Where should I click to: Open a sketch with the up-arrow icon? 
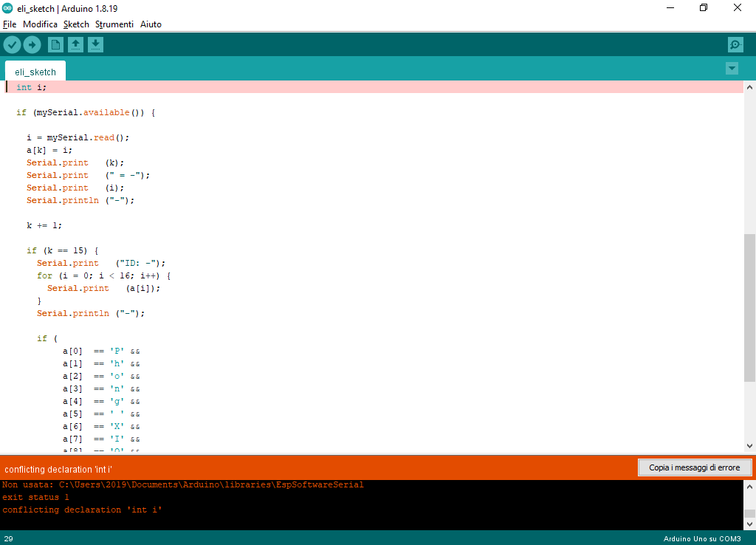point(75,45)
